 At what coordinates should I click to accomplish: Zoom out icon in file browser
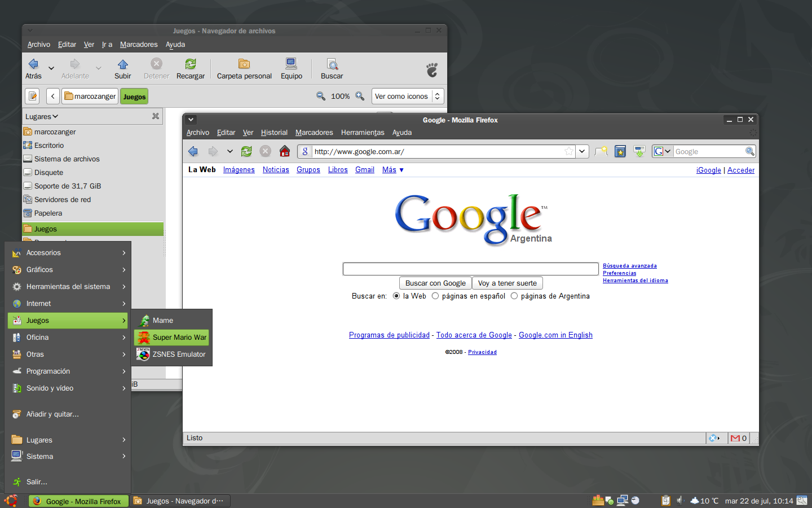(321, 96)
